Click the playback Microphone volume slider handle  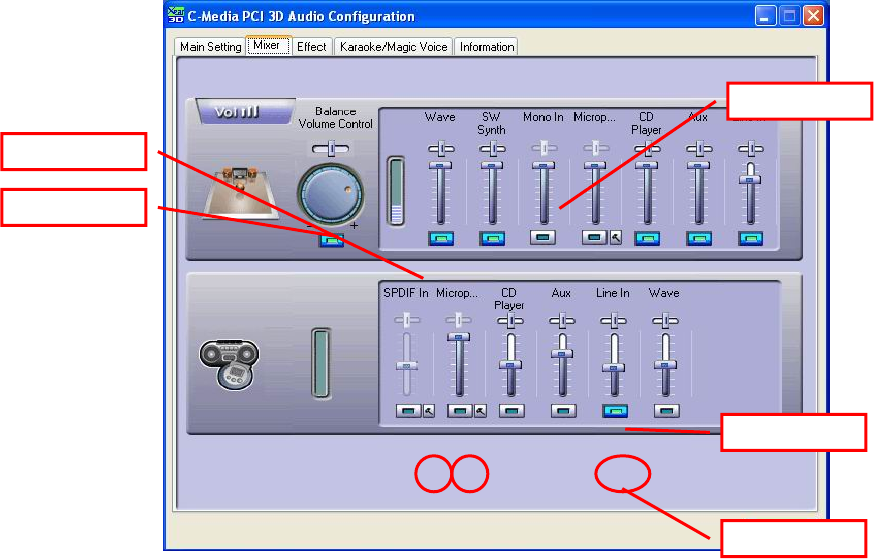595,166
